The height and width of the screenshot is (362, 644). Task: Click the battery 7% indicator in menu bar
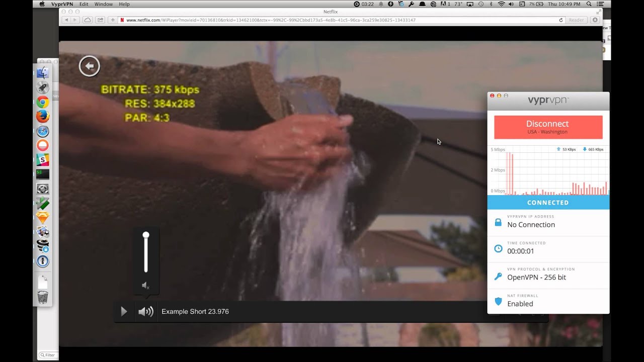(x=537, y=4)
